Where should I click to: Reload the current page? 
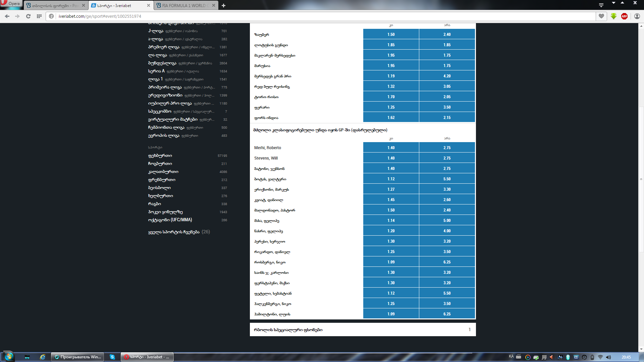click(29, 16)
